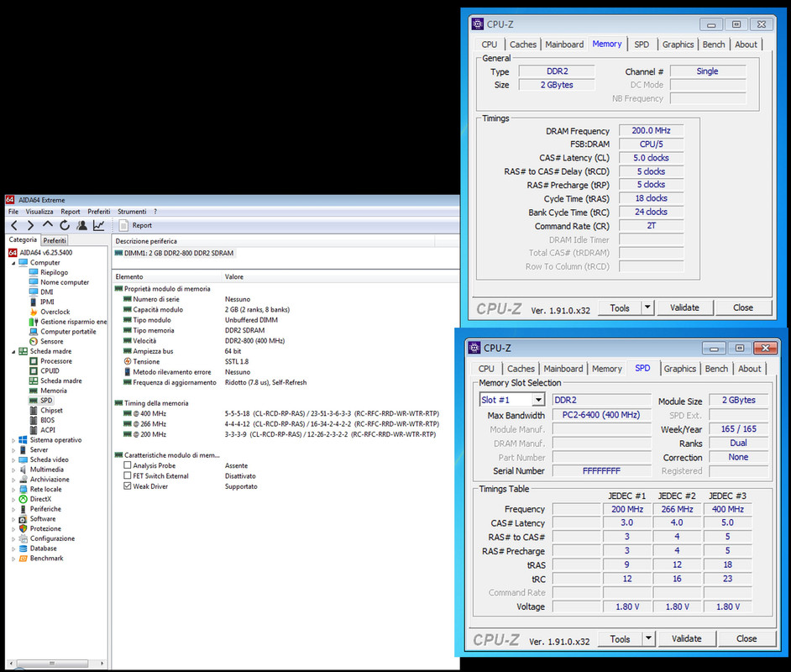Expand the DirectX tree node
This screenshot has width=791, height=672.
pyautogui.click(x=13, y=500)
